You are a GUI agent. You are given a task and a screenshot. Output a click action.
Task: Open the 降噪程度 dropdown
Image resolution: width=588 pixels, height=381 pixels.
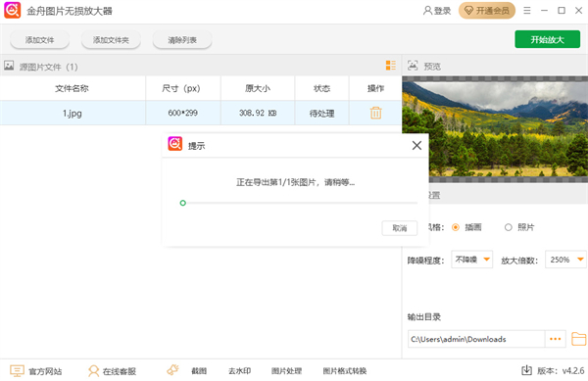tap(471, 260)
